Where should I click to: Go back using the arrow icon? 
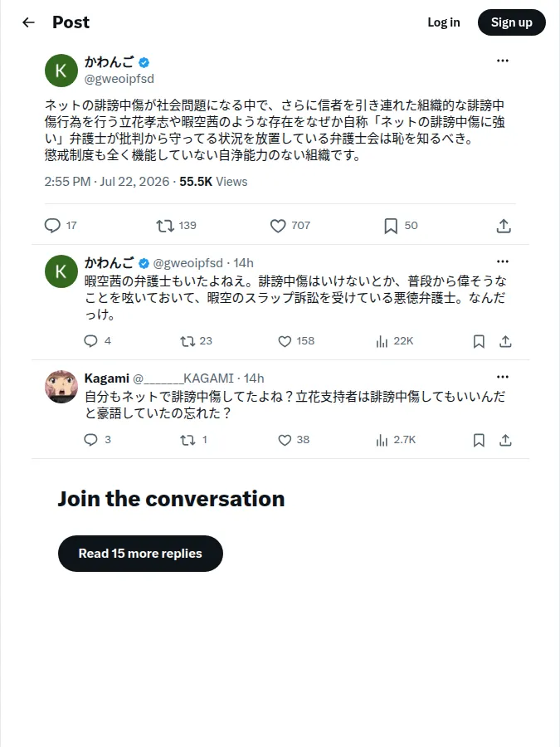tap(28, 22)
